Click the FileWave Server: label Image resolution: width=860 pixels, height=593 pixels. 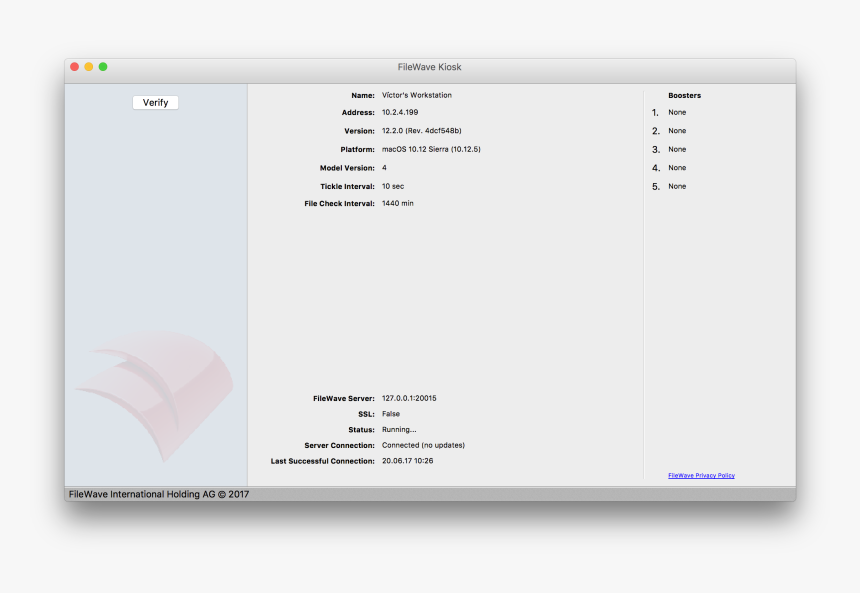point(344,399)
